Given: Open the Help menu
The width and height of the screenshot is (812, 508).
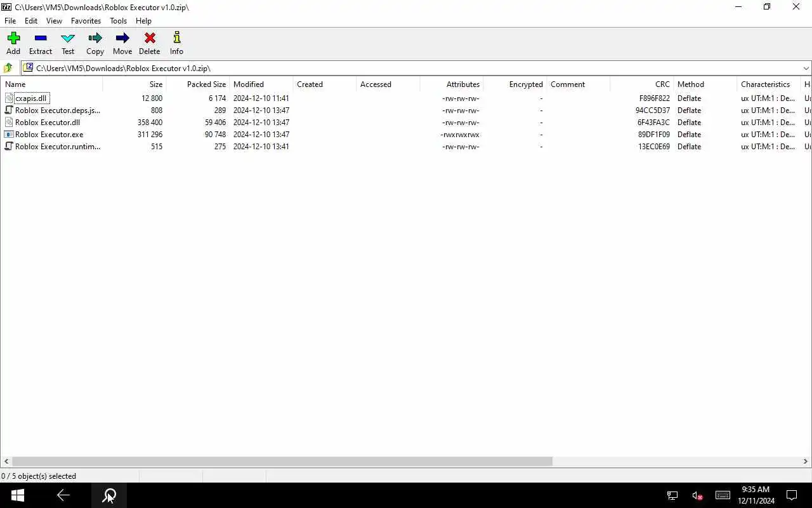Looking at the screenshot, I should [143, 21].
